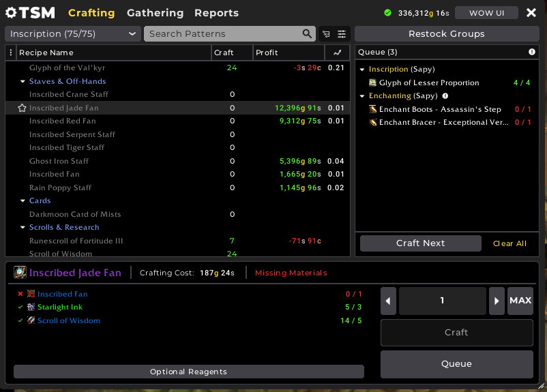Click the Inscribed Jade Fan item icon
Viewport: 547px width, 392px height.
[20, 273]
